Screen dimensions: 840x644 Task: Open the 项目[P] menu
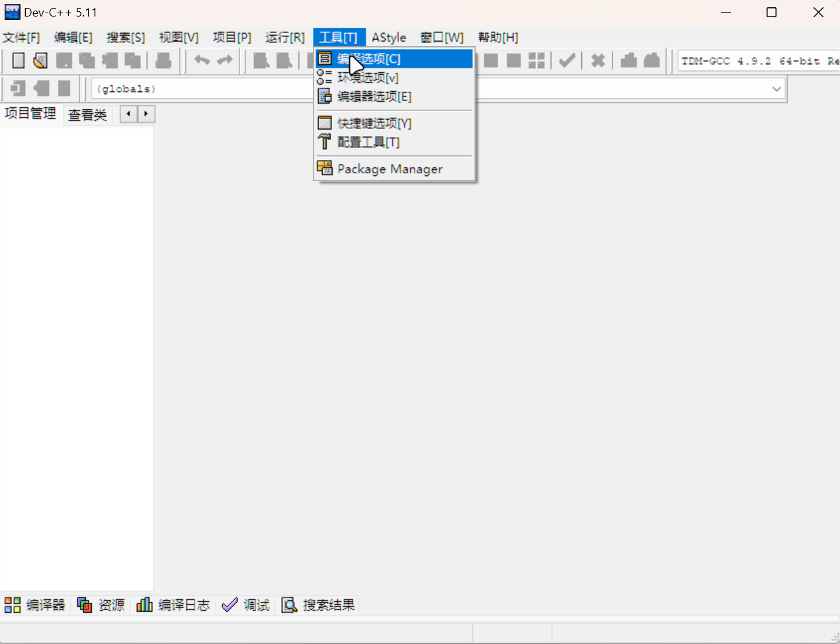(x=232, y=38)
